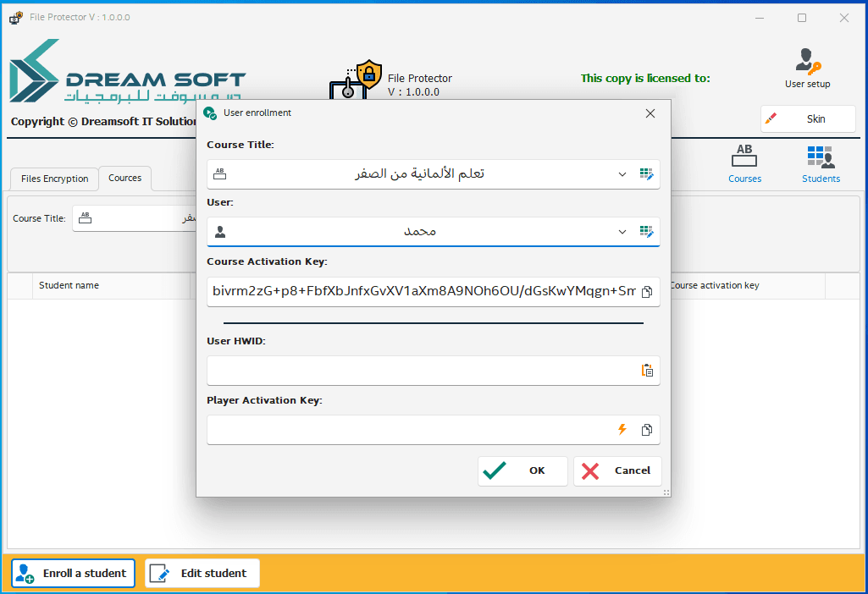This screenshot has width=868, height=594.
Task: Minimize the File Protector window
Action: point(760,18)
